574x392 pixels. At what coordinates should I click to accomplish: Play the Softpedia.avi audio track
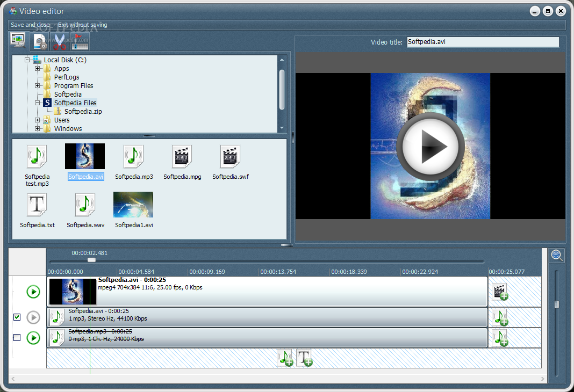(x=33, y=317)
